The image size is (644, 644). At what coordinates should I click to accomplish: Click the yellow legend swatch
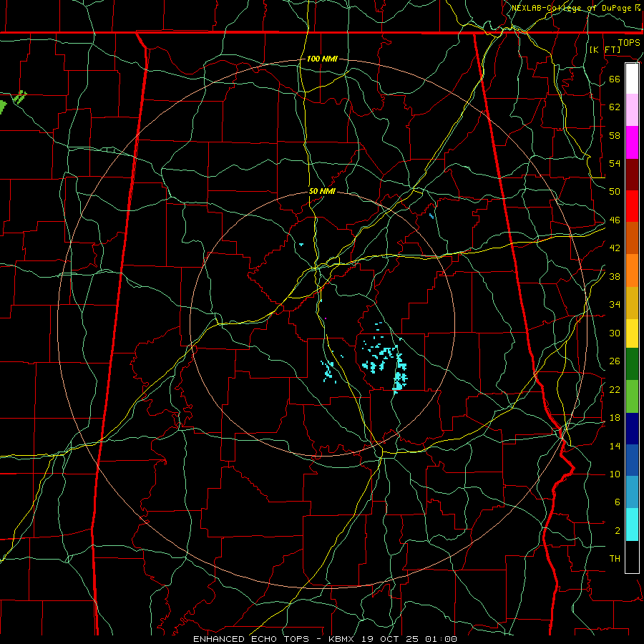632,333
